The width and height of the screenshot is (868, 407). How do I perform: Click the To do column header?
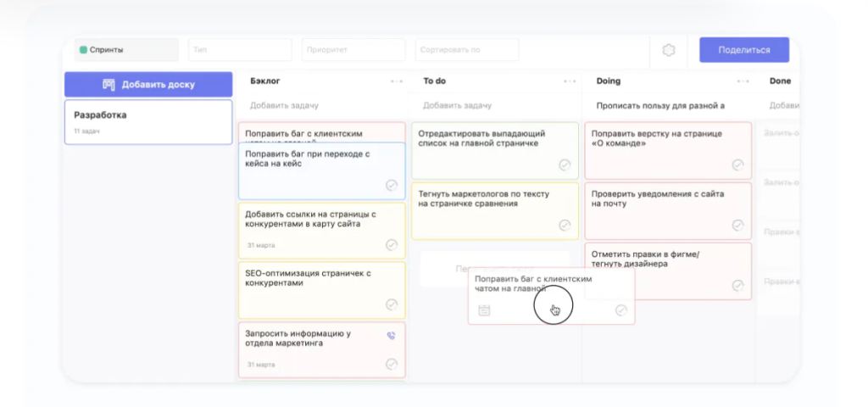(435, 81)
